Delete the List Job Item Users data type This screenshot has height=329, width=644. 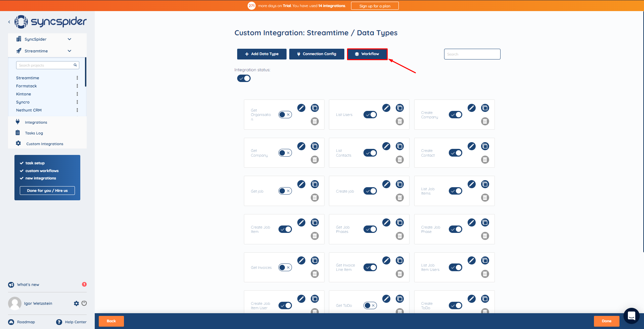point(485,274)
